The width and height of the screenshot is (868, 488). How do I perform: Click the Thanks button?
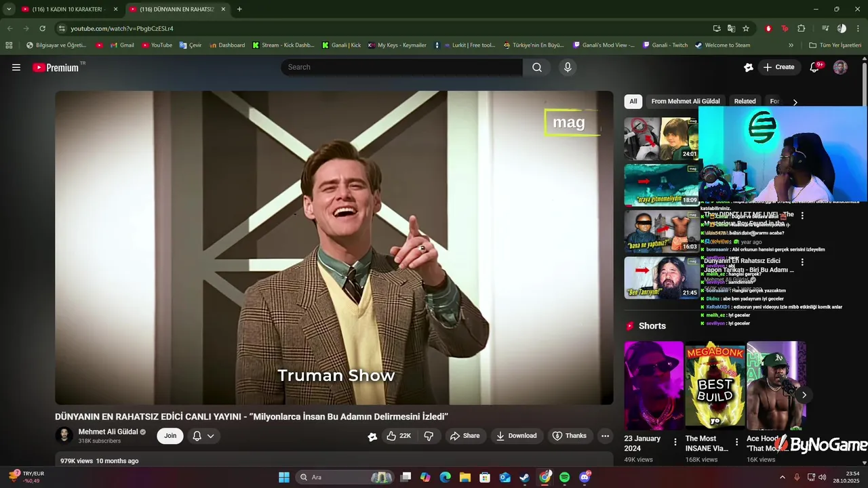pyautogui.click(x=569, y=436)
